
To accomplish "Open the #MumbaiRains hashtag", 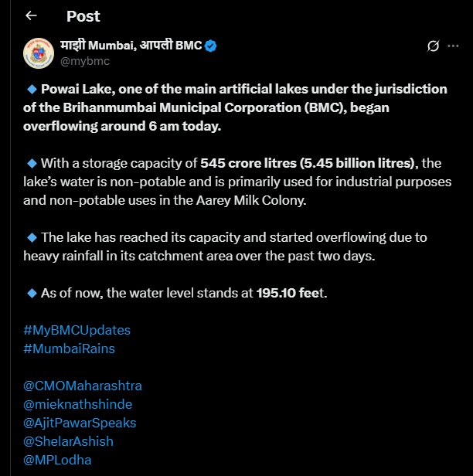I will 69,348.
